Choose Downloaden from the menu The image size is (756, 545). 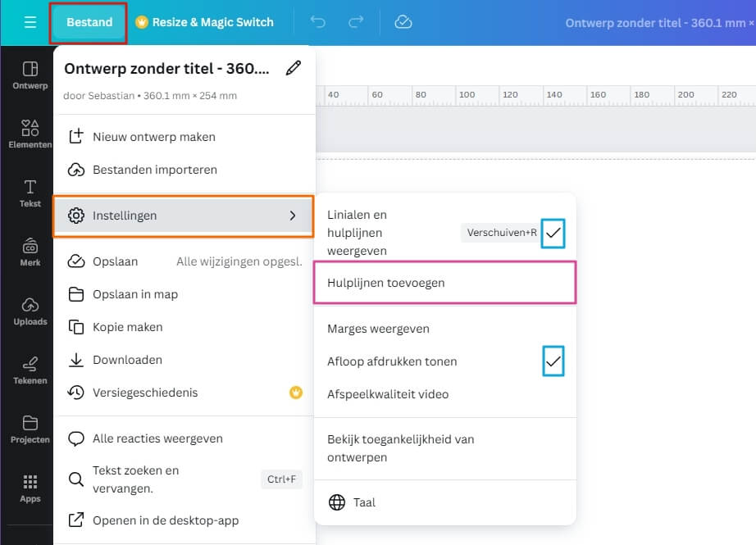coord(184,360)
